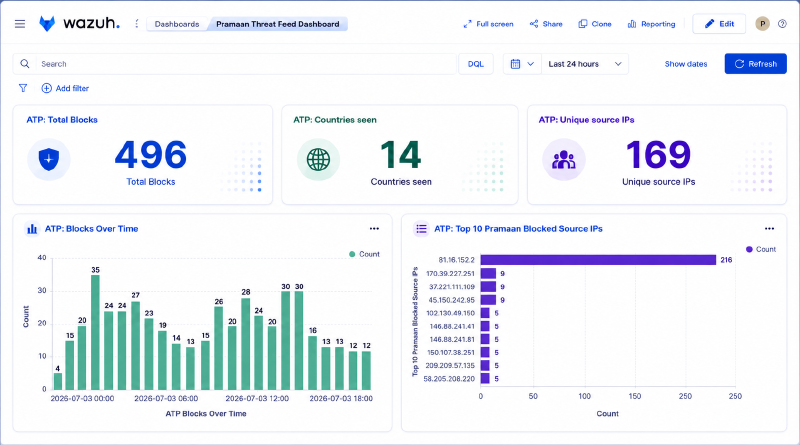This screenshot has width=800, height=445.
Task: Click IP label 209.209.57.135
Action: click(449, 365)
